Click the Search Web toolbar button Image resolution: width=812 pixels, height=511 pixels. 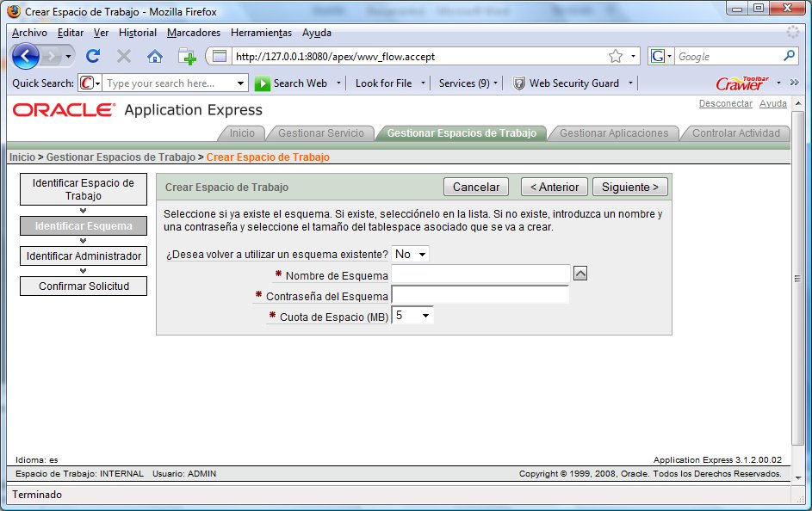click(292, 83)
